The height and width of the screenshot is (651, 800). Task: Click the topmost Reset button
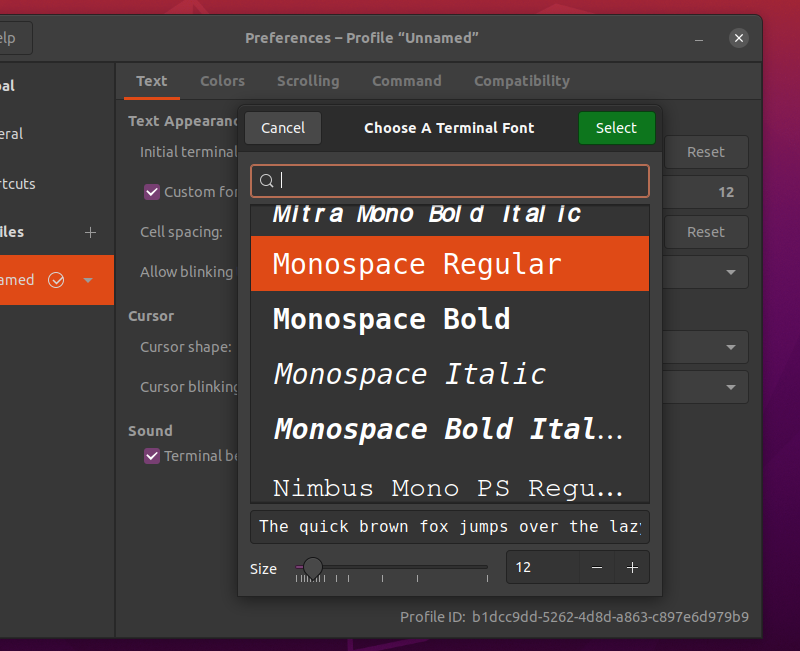(x=706, y=152)
